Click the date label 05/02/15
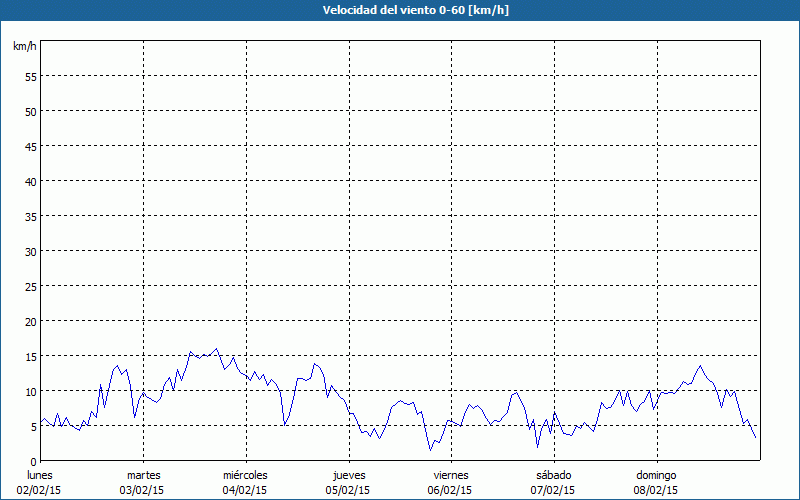 coord(349,490)
